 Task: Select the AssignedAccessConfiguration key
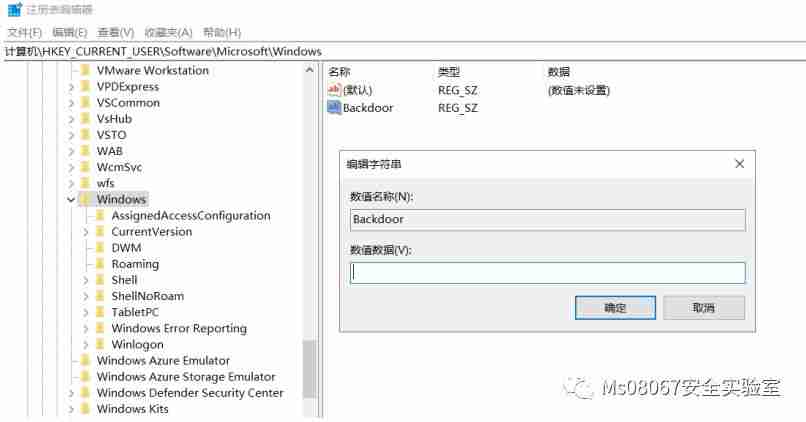(191, 215)
